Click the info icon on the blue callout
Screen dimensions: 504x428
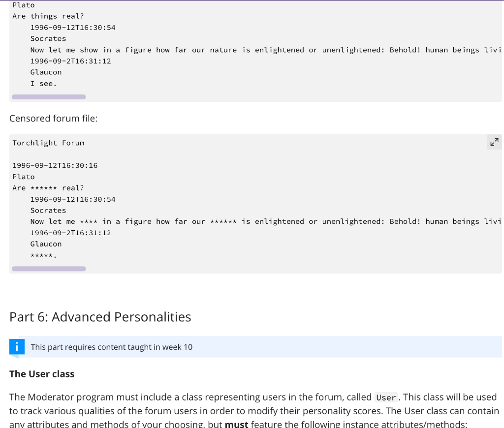[17, 346]
